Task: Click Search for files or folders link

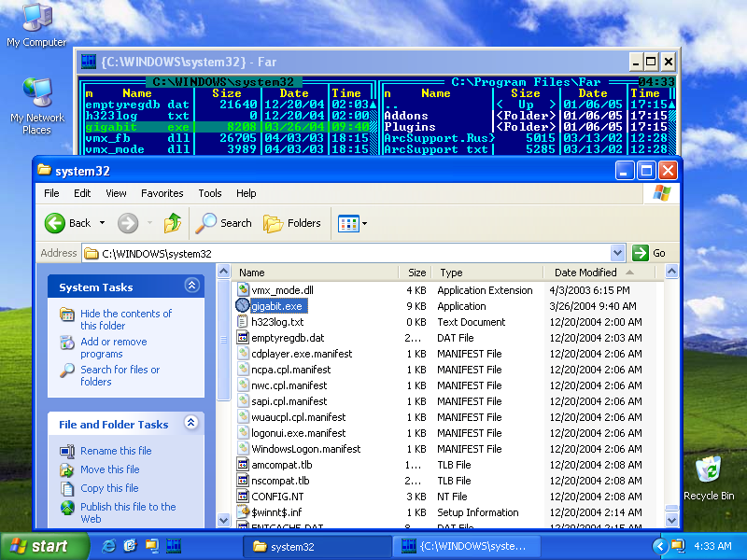Action: click(x=120, y=375)
